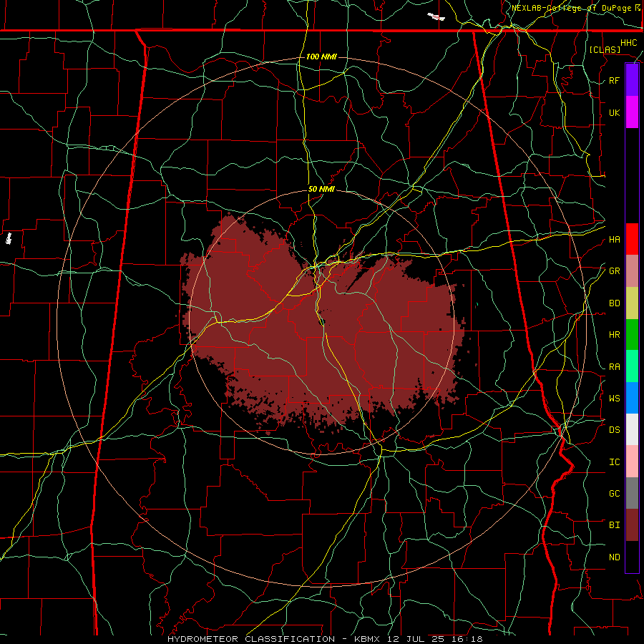The image size is (644, 644).
Task: Click the GC gray legend swatch
Action: coord(632,493)
